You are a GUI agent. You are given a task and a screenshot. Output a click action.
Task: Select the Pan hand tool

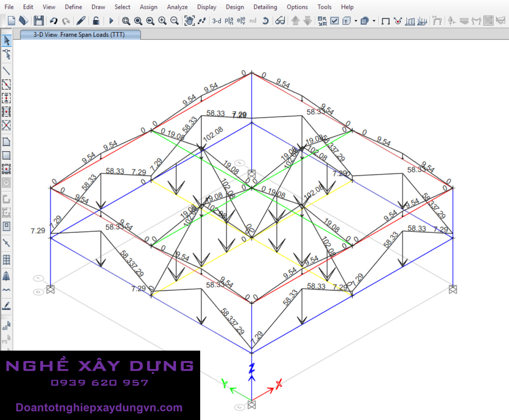pyautogui.click(x=189, y=21)
